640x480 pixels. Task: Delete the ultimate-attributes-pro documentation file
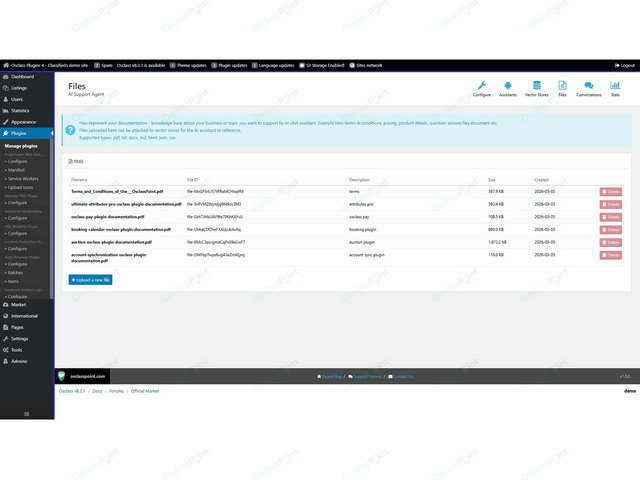click(611, 204)
